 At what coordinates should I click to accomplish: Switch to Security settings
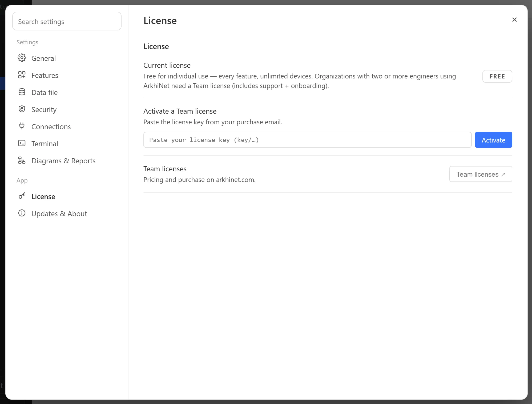(x=67, y=109)
